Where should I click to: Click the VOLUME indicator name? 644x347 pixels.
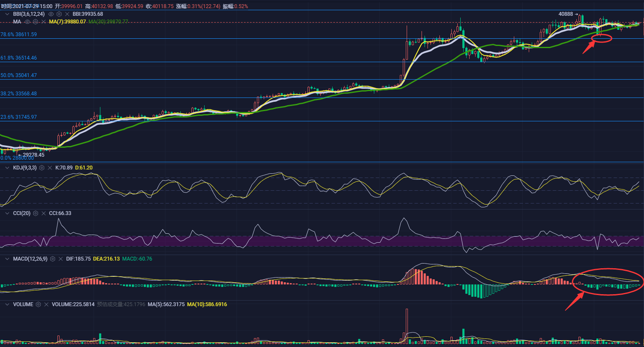click(x=23, y=304)
